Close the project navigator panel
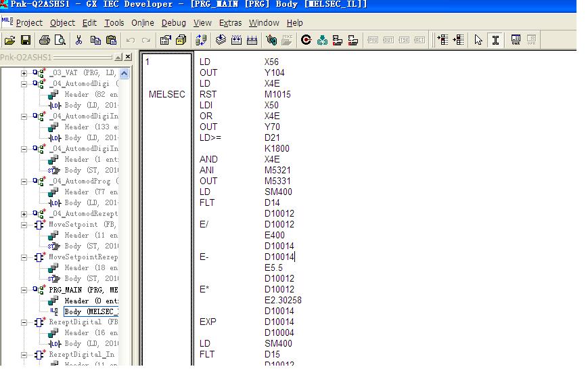The height and width of the screenshot is (369, 588). (x=128, y=58)
